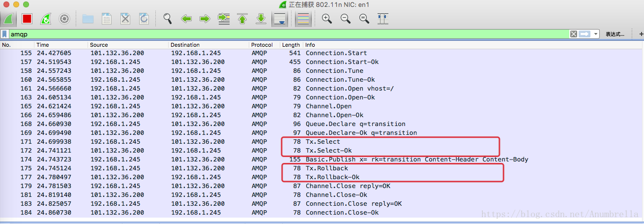
Task: Reset text to normal size icon
Action: click(x=364, y=19)
